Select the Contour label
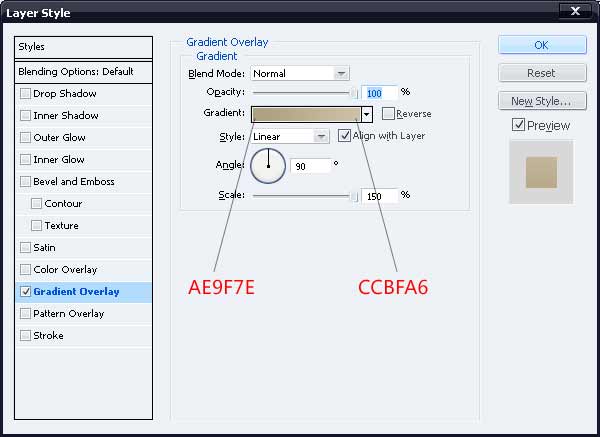This screenshot has width=600, height=437. pyautogui.click(x=63, y=204)
